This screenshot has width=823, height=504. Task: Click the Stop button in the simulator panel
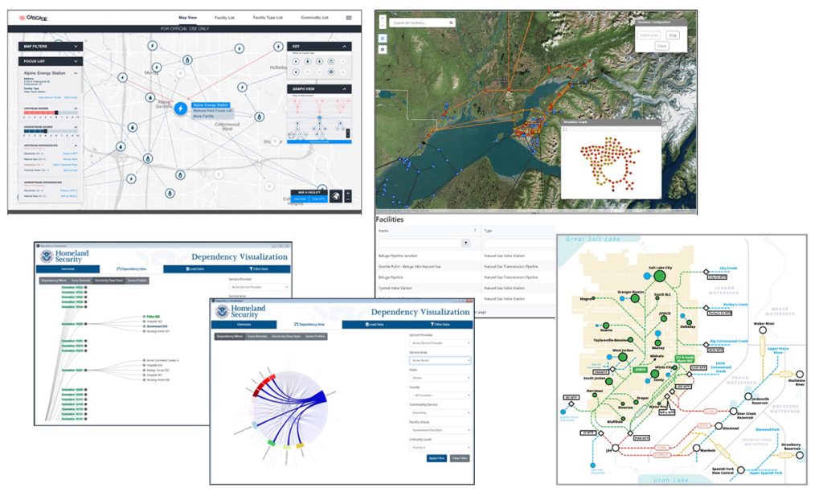click(673, 35)
